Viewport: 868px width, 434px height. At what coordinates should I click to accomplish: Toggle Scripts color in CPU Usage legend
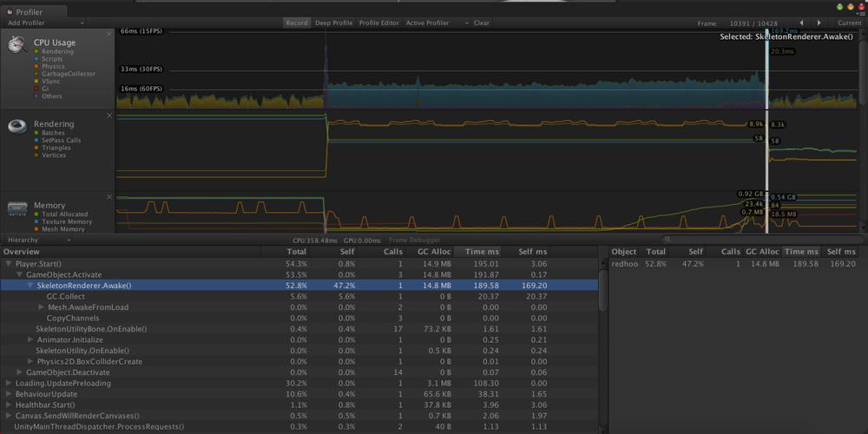click(x=36, y=59)
